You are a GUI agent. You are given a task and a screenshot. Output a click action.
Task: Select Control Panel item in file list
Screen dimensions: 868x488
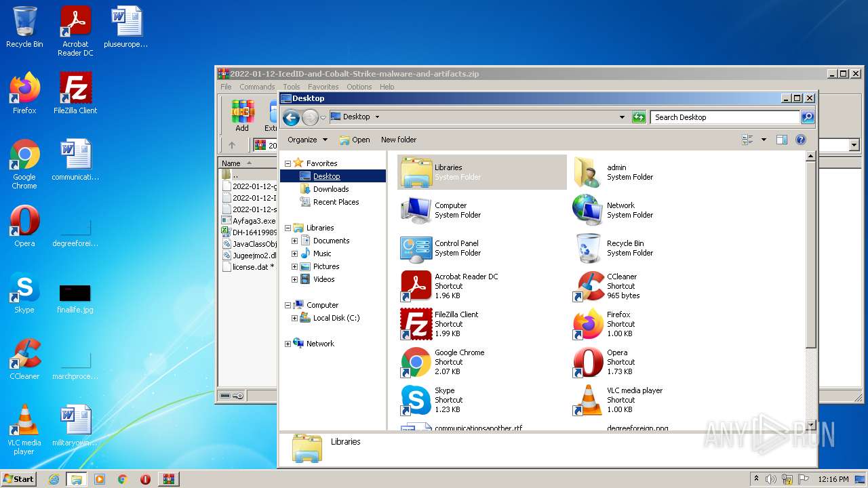pos(481,248)
